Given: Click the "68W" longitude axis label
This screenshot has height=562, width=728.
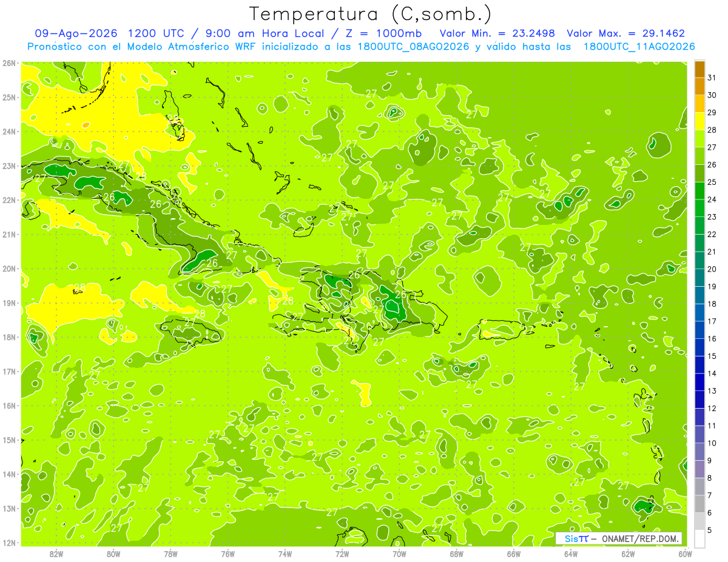Looking at the screenshot, I should click(457, 554).
